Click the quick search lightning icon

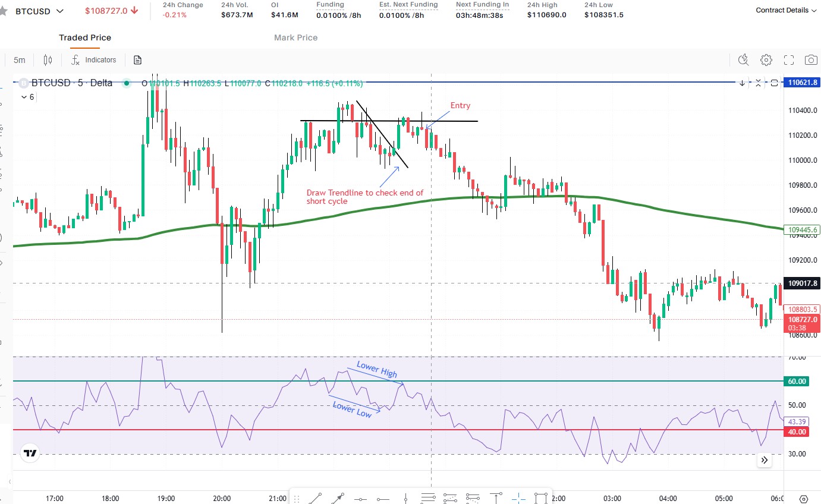743,59
